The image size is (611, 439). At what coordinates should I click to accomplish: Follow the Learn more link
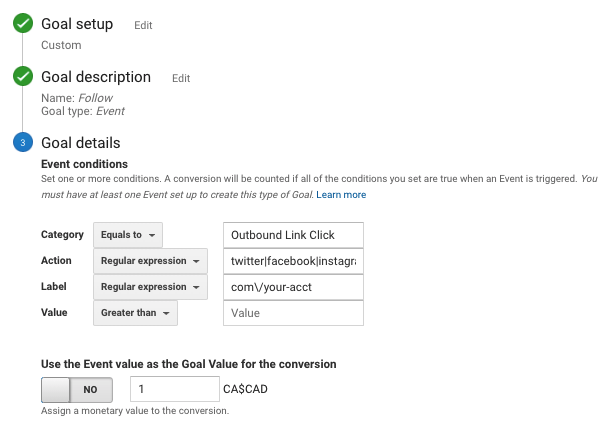point(341,194)
